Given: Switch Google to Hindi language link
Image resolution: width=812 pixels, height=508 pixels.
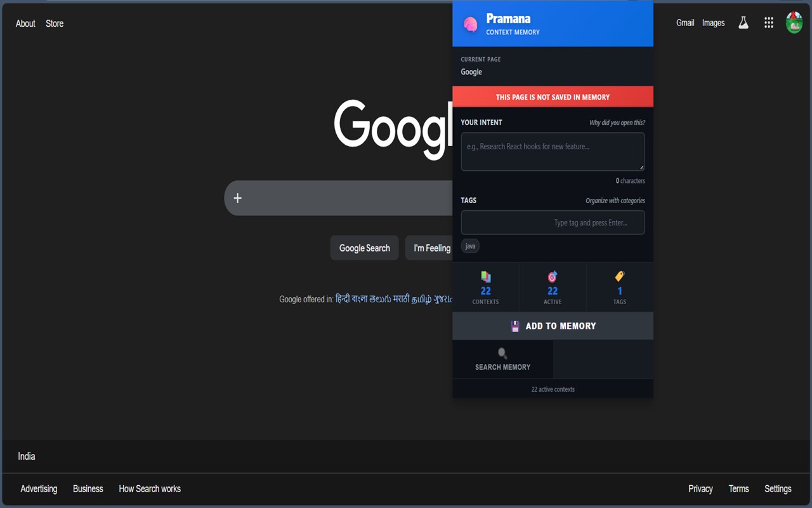Looking at the screenshot, I should tap(343, 299).
